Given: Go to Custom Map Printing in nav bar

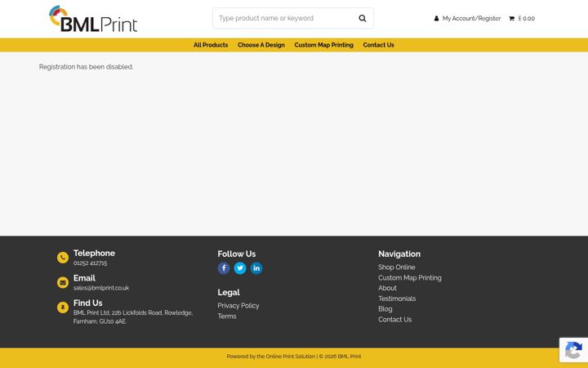Looking at the screenshot, I should 323,45.
